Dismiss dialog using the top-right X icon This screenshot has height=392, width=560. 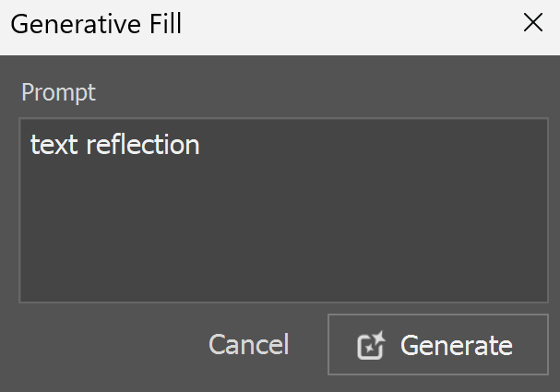tap(533, 22)
